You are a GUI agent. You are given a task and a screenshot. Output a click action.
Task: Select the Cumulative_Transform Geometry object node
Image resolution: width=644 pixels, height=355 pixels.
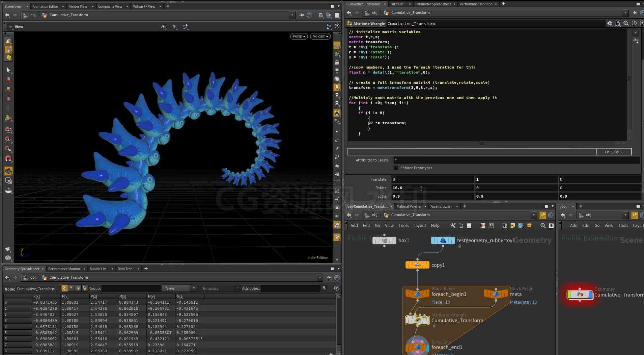pyautogui.click(x=580, y=295)
